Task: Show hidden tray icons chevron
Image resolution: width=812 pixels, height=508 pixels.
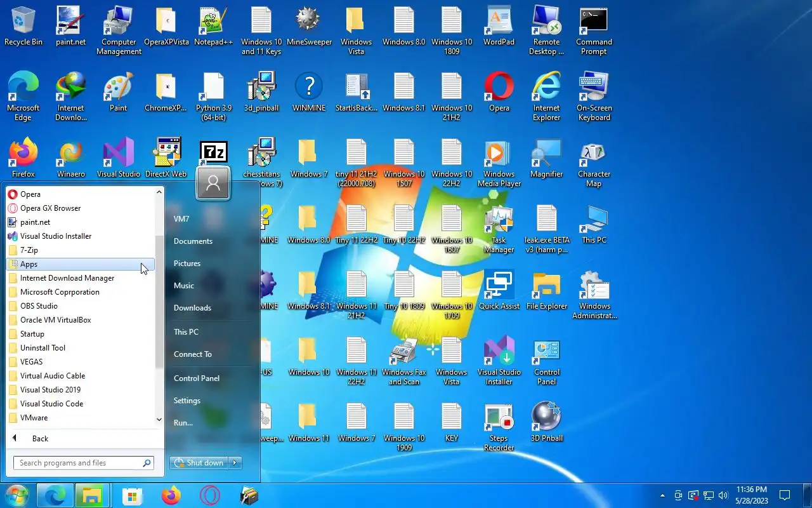Action: (x=663, y=495)
